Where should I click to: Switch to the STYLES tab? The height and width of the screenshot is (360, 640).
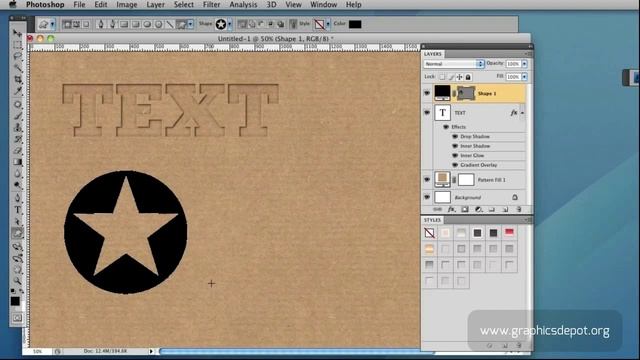click(432, 220)
